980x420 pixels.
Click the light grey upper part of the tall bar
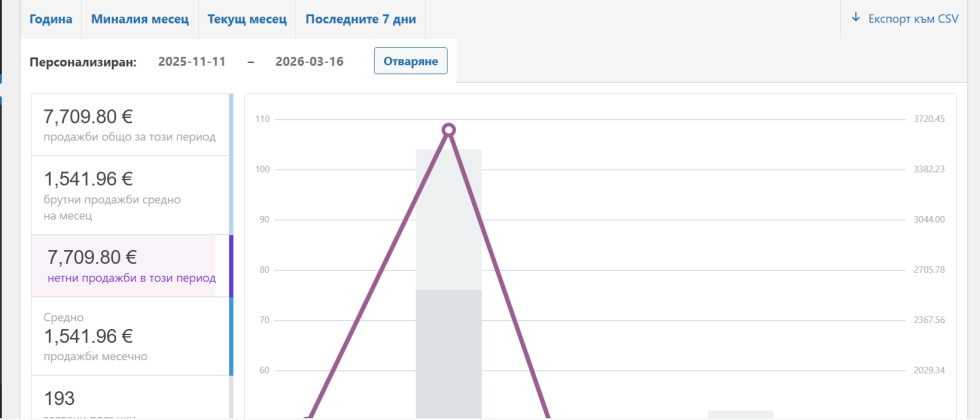(x=449, y=220)
